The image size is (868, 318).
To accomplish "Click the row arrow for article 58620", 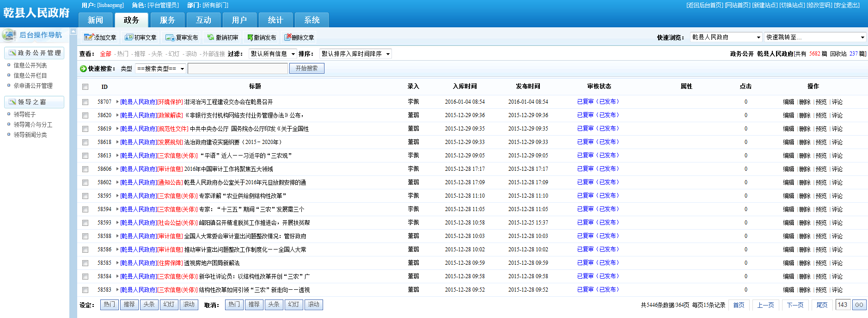I will click(x=117, y=115).
